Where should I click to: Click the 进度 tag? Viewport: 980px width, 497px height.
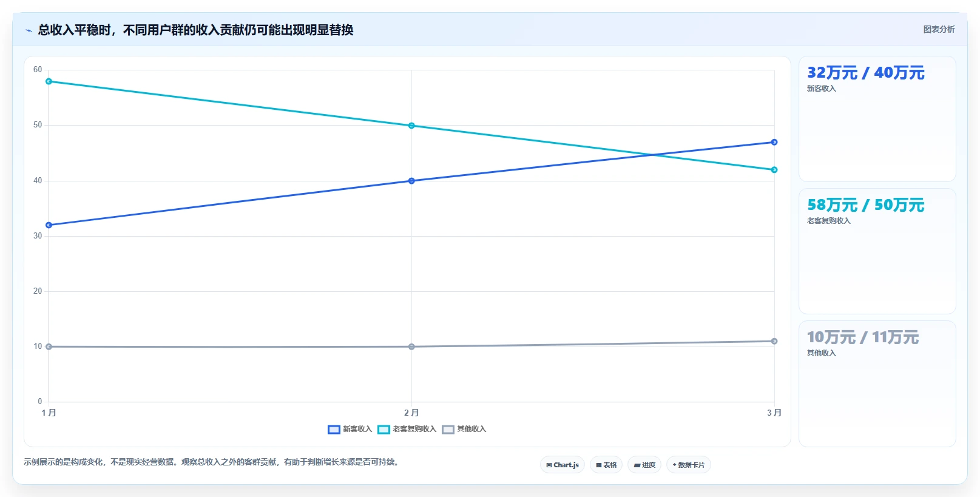644,465
